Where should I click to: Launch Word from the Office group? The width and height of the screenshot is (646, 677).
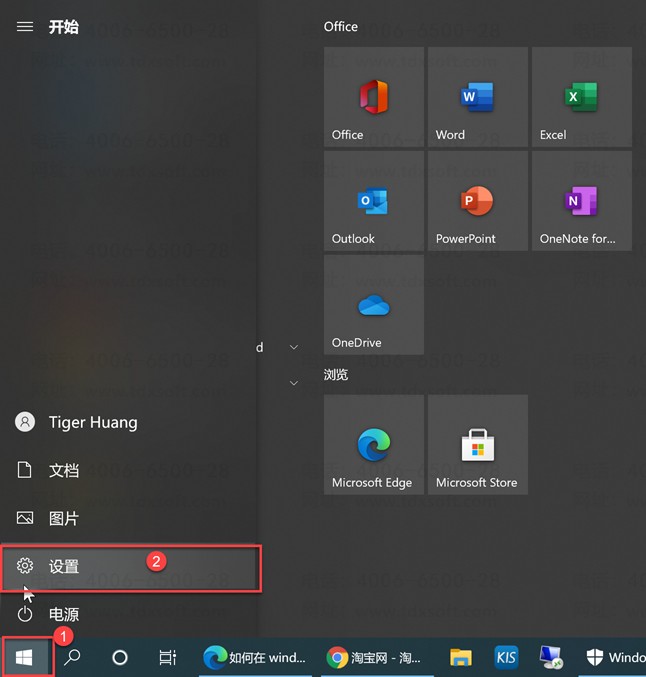[x=478, y=97]
